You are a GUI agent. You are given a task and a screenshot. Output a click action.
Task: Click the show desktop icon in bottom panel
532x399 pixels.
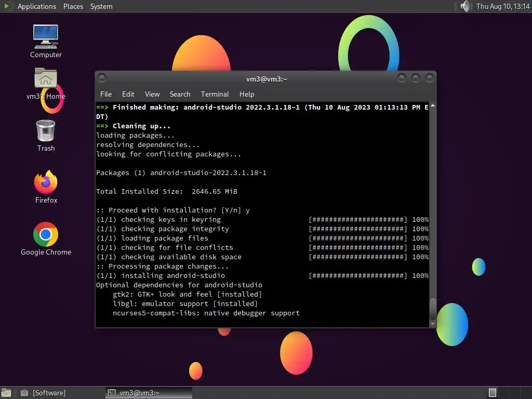coord(6,393)
